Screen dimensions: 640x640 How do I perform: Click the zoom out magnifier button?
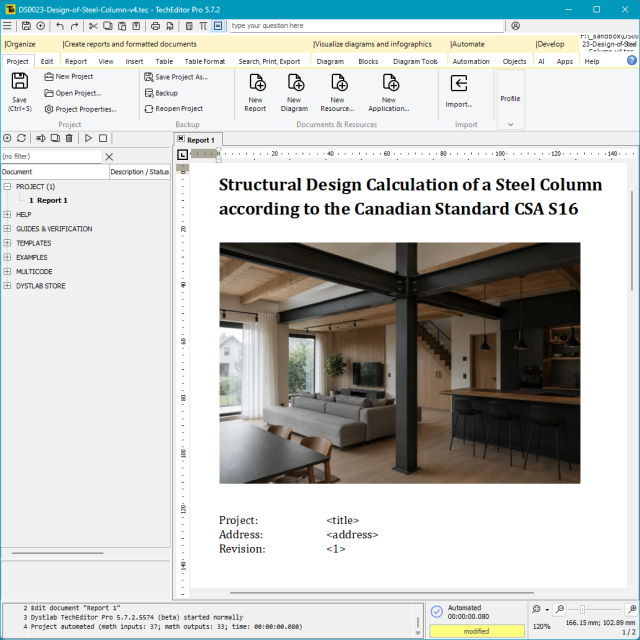click(x=560, y=609)
